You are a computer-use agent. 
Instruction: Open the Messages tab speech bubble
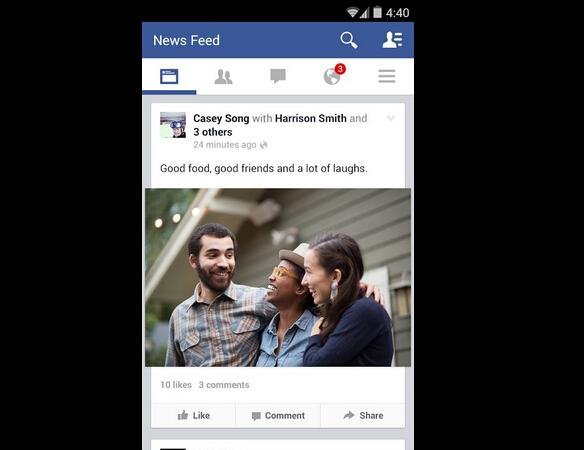point(278,76)
